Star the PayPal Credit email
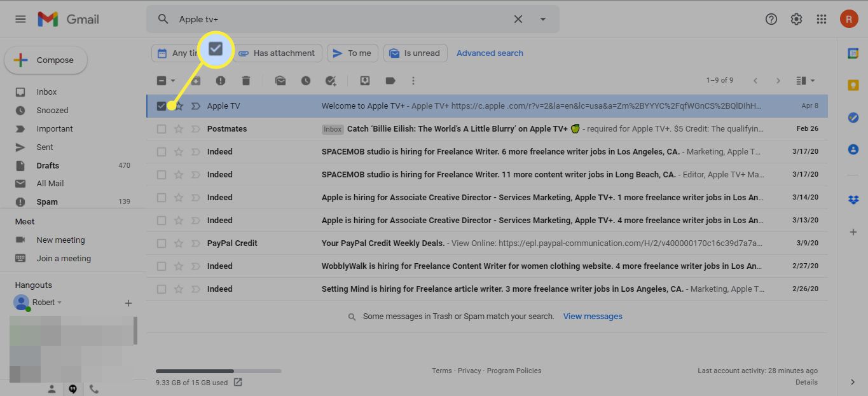868x396 pixels. (179, 243)
